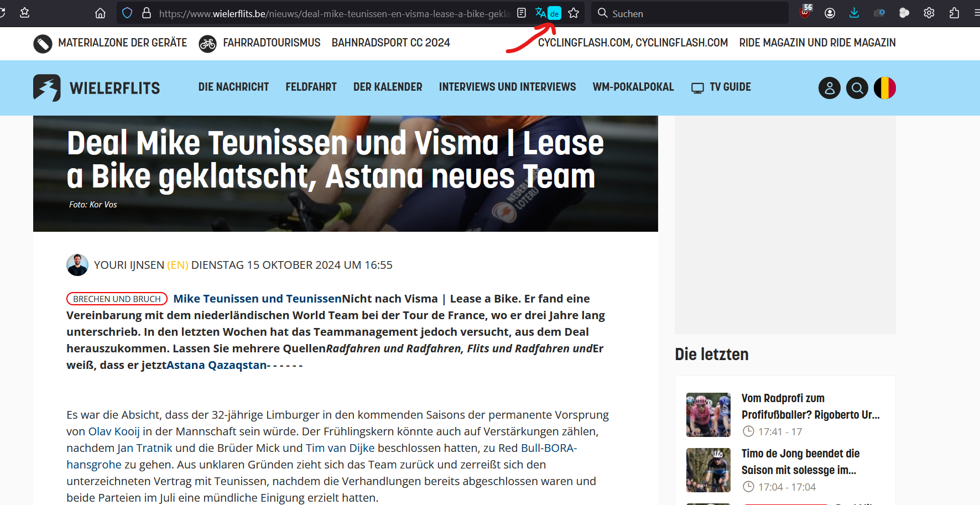Open the uBlock extension with badge 56
This screenshot has width=980, height=505.
(805, 12)
